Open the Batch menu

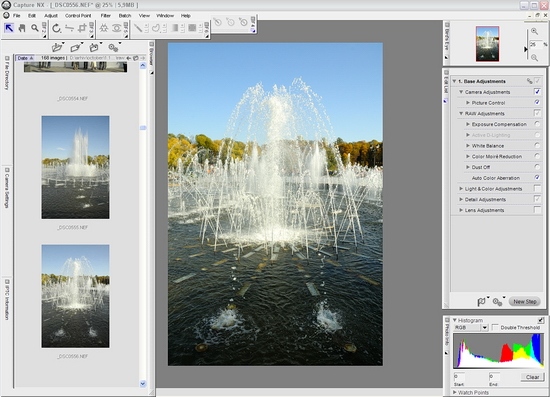click(125, 15)
